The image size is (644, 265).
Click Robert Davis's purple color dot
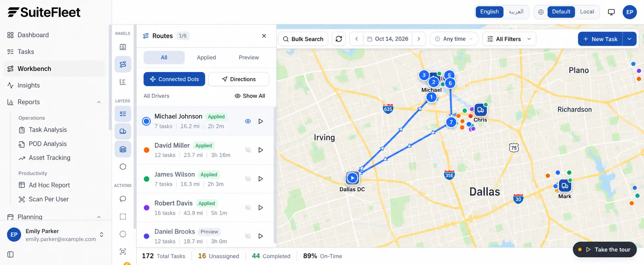(147, 208)
